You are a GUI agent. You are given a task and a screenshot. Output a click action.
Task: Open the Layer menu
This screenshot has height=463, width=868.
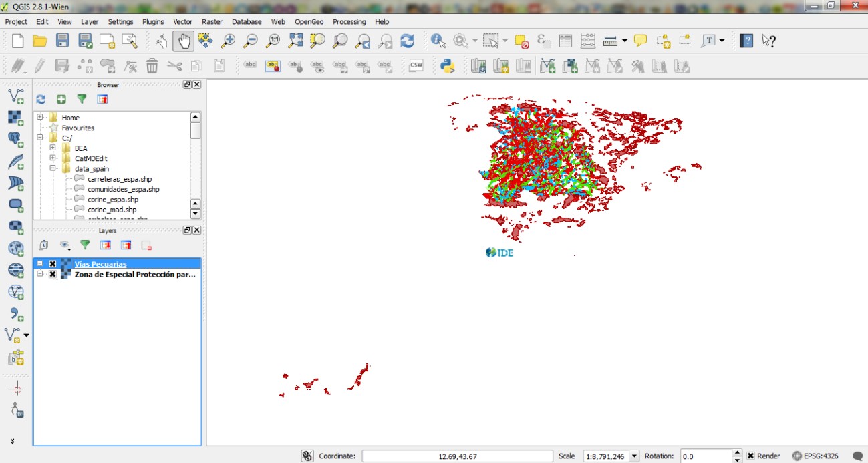click(x=90, y=22)
